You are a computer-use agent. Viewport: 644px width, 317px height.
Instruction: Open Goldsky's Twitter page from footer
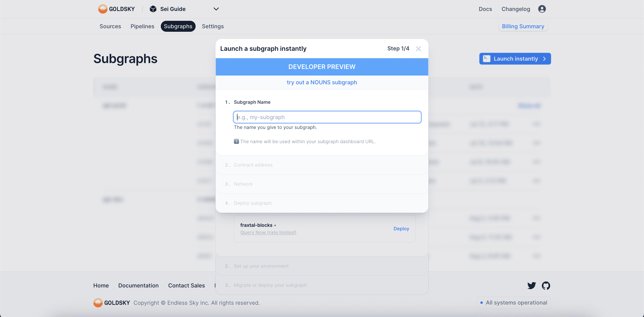531,285
